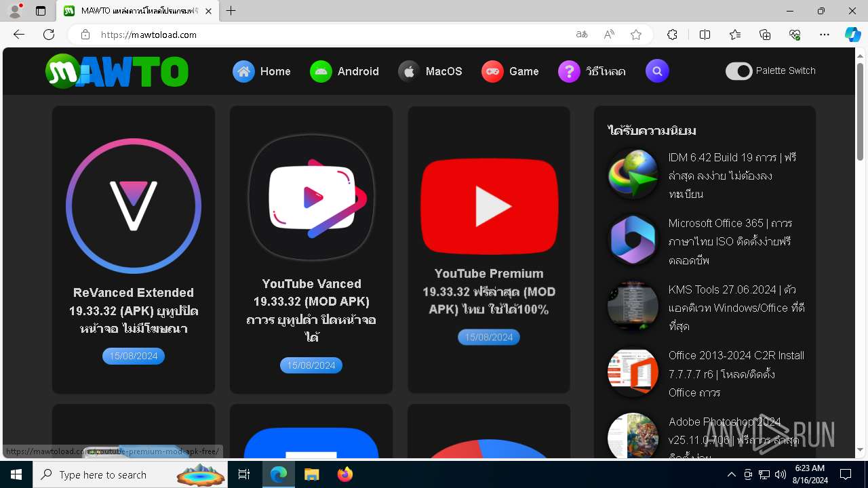Click the purple question mark icon
Screen dimensions: 868x488
point(569,71)
